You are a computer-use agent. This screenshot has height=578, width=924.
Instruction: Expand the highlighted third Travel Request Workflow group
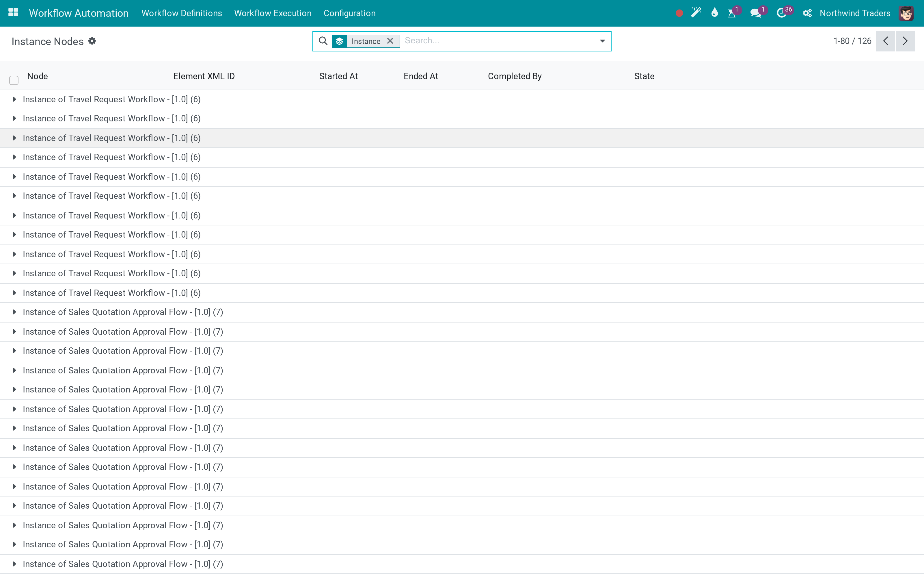pyautogui.click(x=14, y=138)
